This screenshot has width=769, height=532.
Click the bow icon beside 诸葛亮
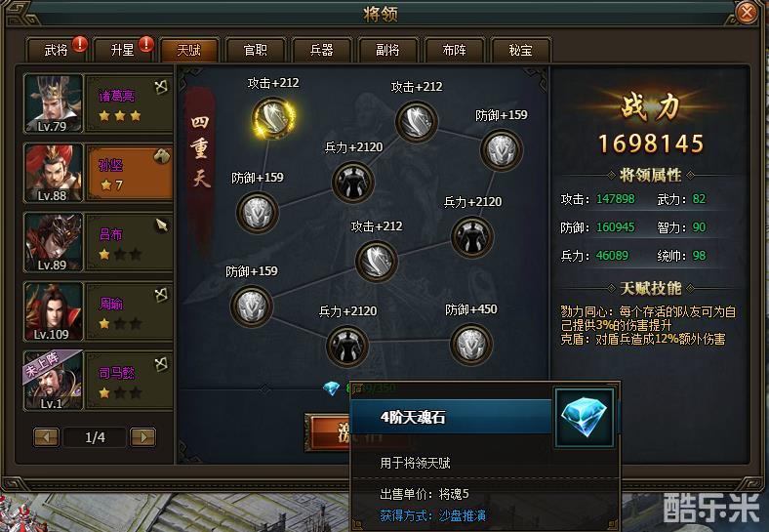161,87
